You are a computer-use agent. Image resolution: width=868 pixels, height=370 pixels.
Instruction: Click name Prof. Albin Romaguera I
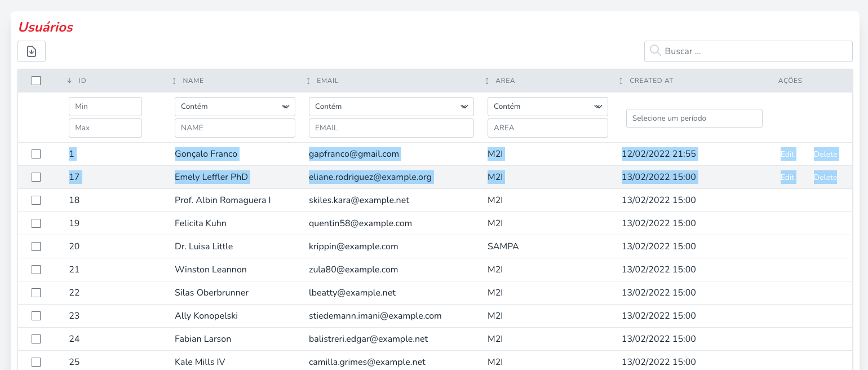coord(223,200)
